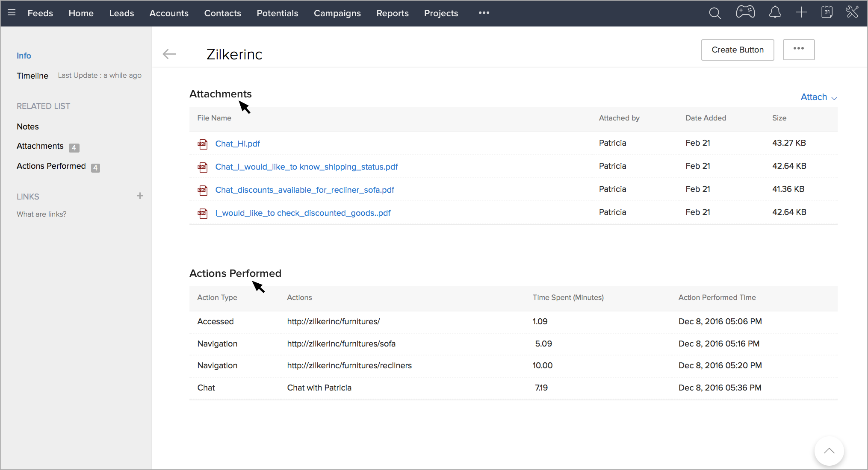Click the Create Button button
The image size is (868, 470).
737,50
